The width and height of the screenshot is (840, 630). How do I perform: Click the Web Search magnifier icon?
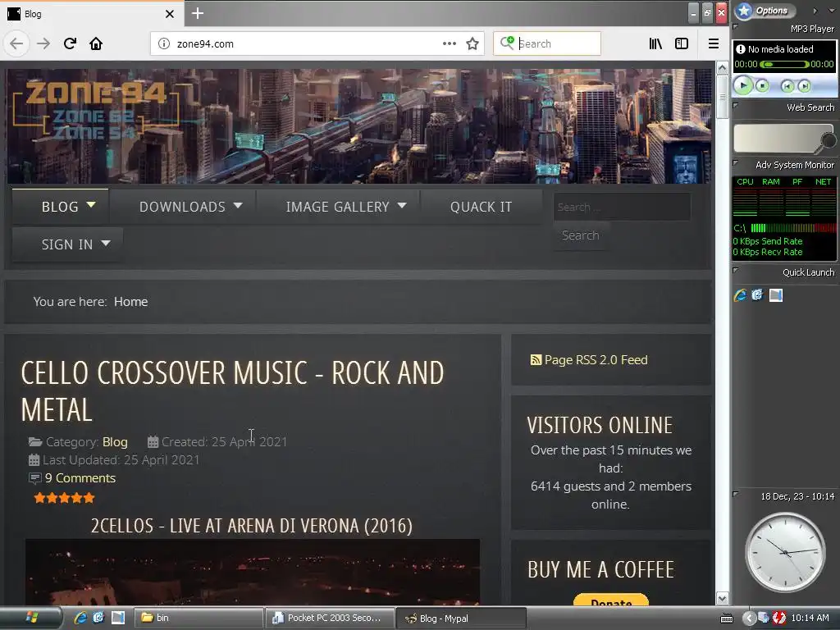(x=829, y=141)
